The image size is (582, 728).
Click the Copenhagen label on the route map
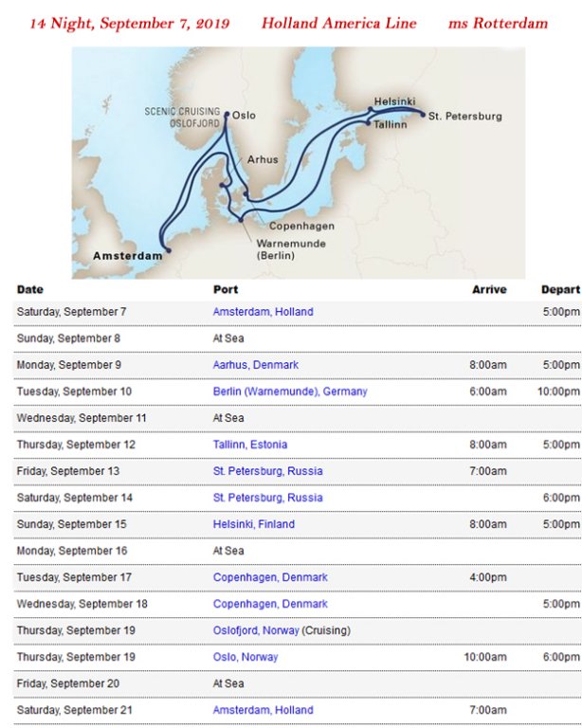(301, 226)
